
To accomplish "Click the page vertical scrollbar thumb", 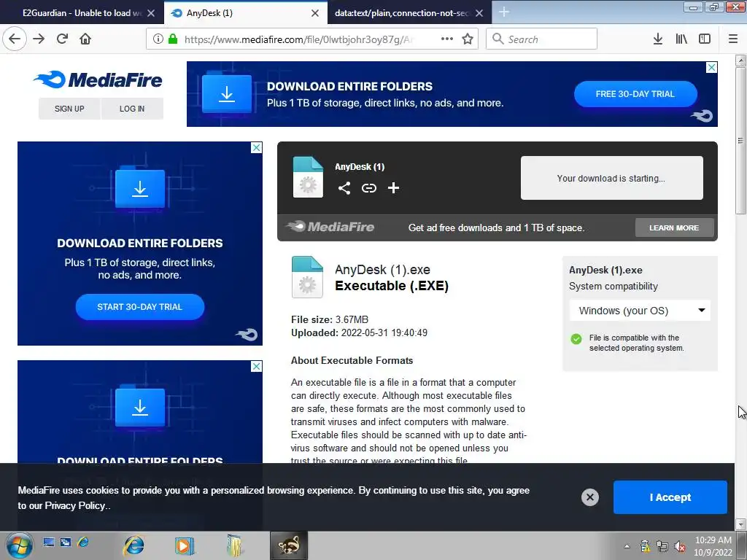I will (740, 141).
